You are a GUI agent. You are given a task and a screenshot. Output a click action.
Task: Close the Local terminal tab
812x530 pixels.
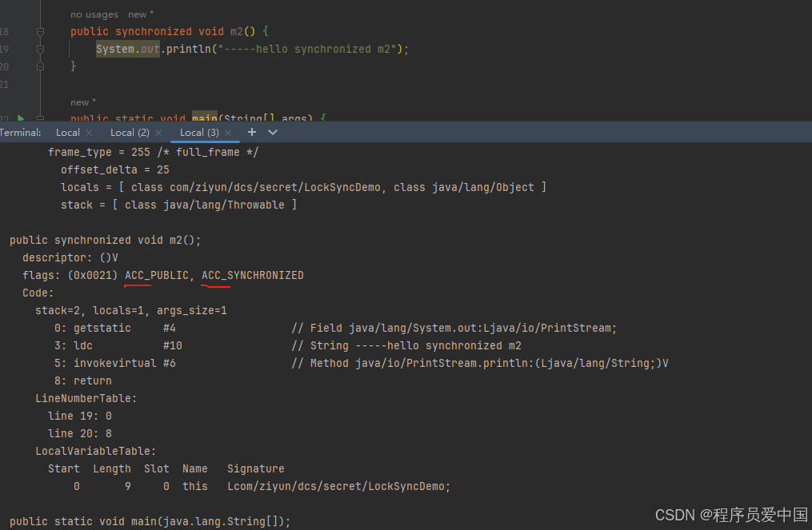(x=89, y=133)
